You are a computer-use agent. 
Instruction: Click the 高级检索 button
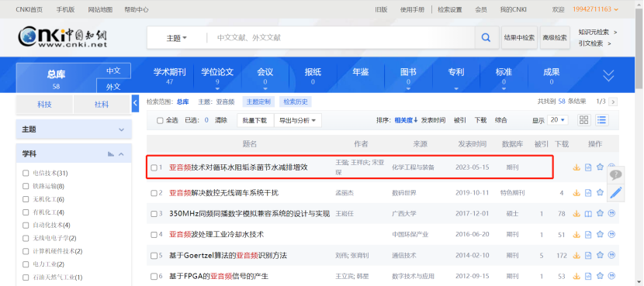(555, 38)
